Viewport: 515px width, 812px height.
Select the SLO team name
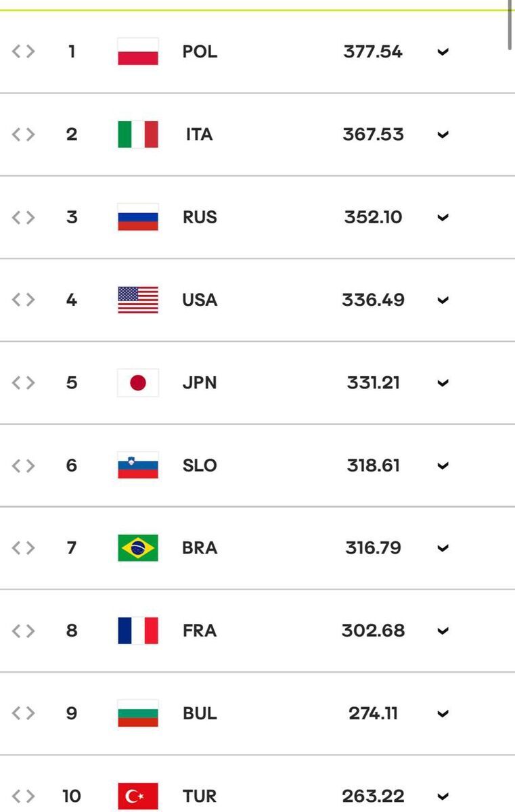point(200,465)
